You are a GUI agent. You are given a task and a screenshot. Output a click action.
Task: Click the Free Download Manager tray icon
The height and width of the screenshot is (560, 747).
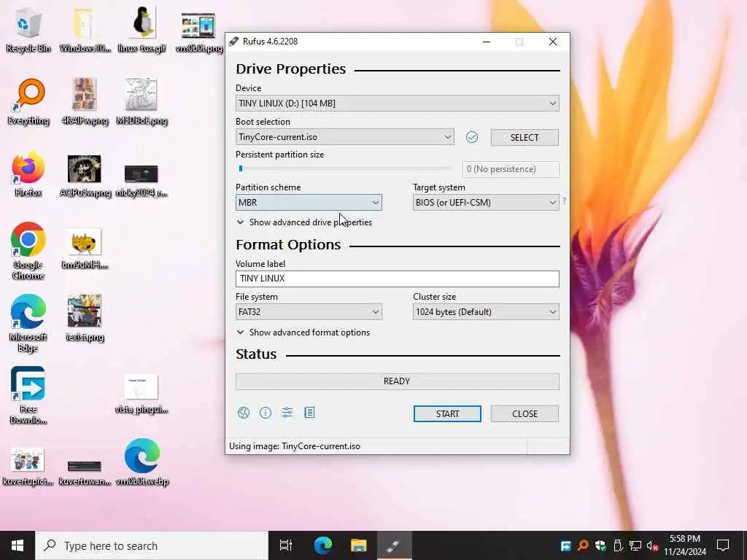click(565, 545)
